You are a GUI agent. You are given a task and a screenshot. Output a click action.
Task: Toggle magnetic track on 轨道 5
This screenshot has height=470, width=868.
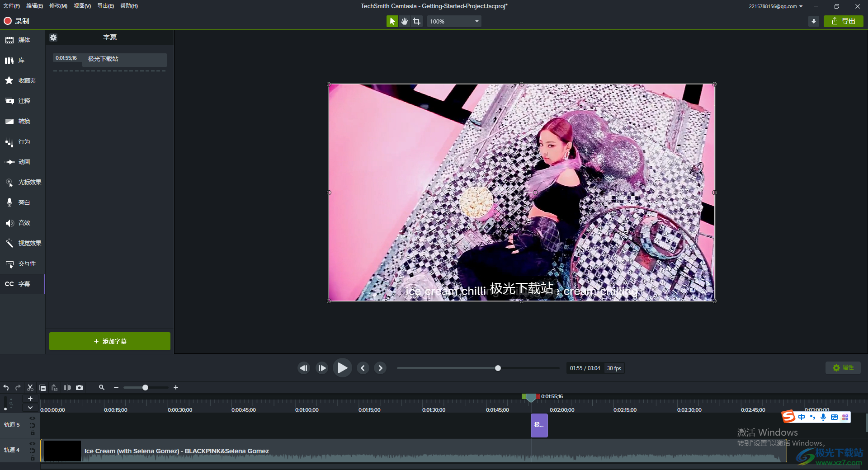tap(33, 425)
